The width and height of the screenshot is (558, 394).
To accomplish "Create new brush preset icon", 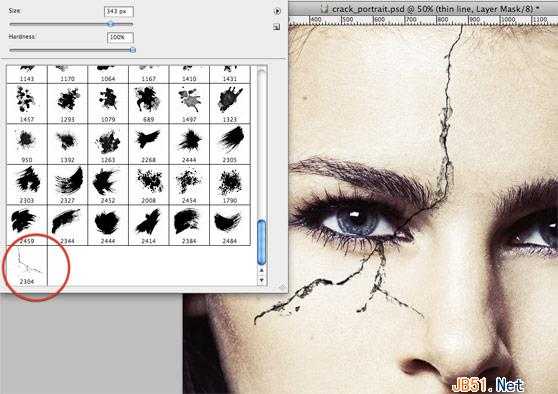I will coord(277,27).
